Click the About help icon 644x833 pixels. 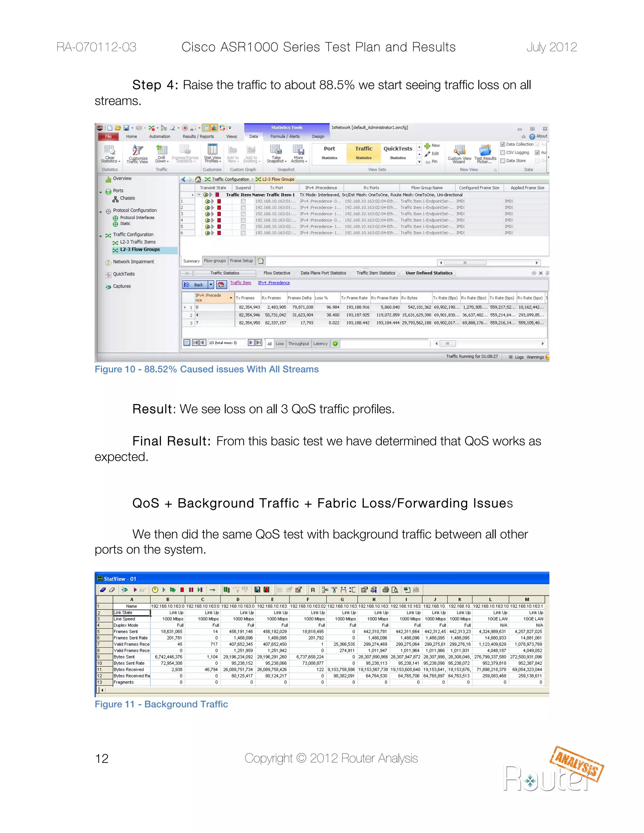532,136
